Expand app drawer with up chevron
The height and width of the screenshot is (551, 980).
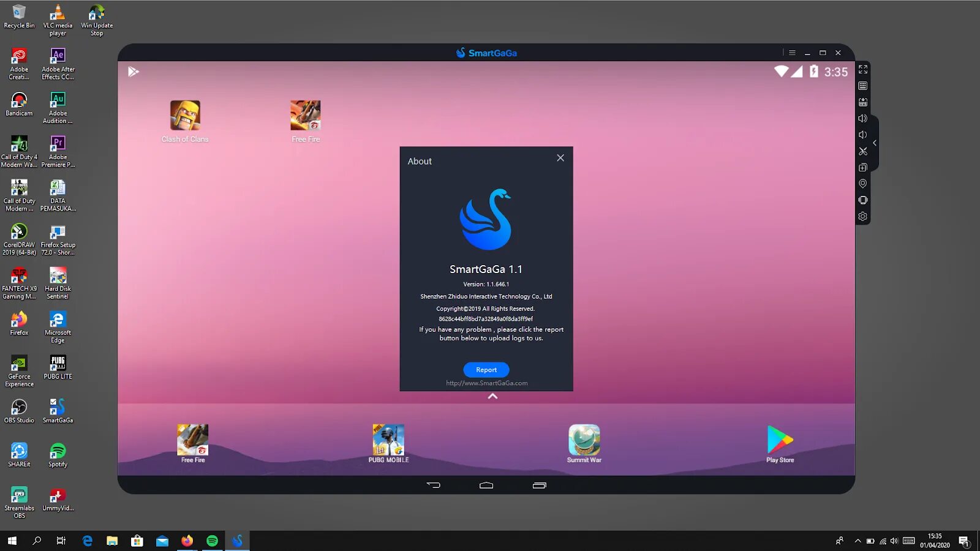click(492, 397)
